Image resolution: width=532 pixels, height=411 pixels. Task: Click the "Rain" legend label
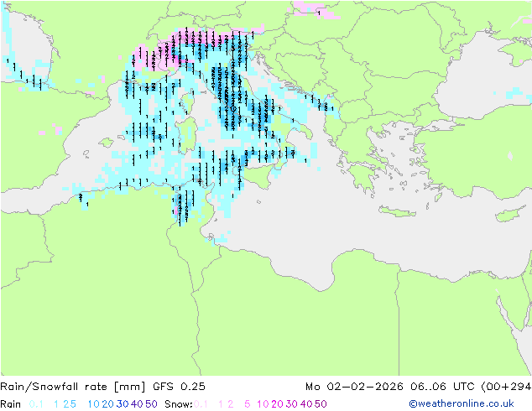click(x=11, y=404)
